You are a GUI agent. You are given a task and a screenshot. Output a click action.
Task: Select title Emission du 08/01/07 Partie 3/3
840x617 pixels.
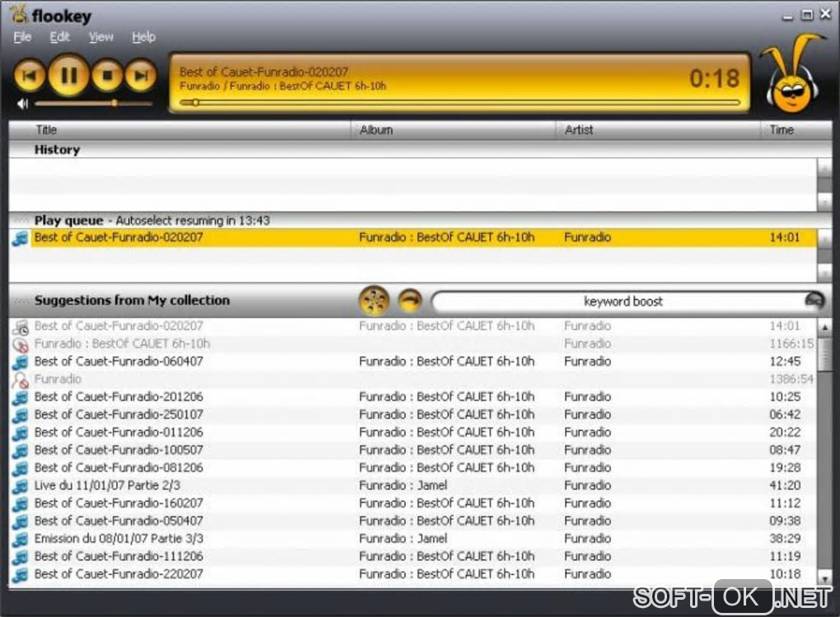pyautogui.click(x=119, y=538)
